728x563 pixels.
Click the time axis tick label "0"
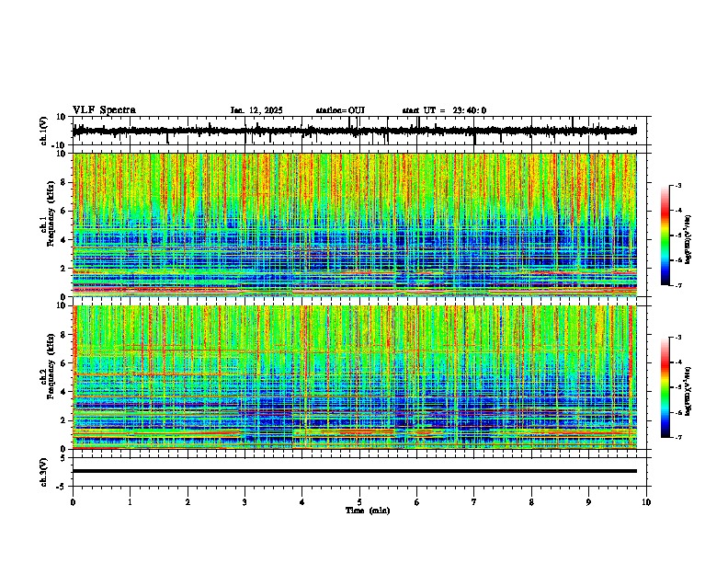click(73, 502)
